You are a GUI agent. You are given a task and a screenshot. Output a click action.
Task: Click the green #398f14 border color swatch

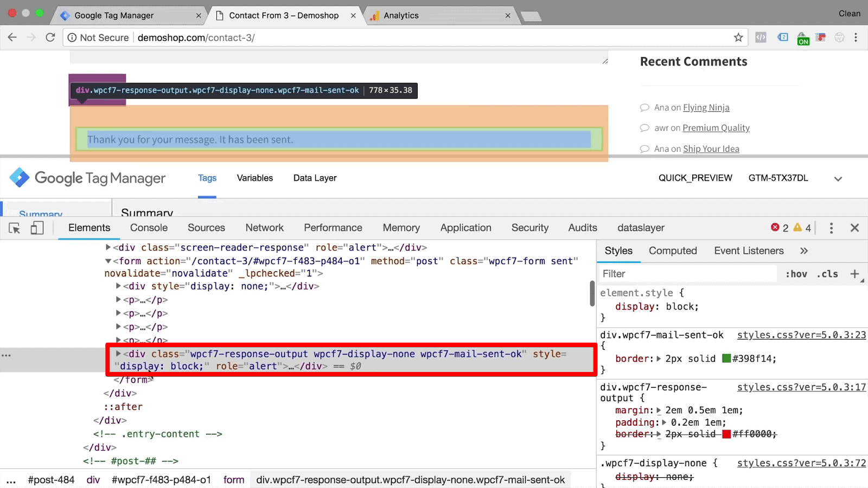(726, 358)
